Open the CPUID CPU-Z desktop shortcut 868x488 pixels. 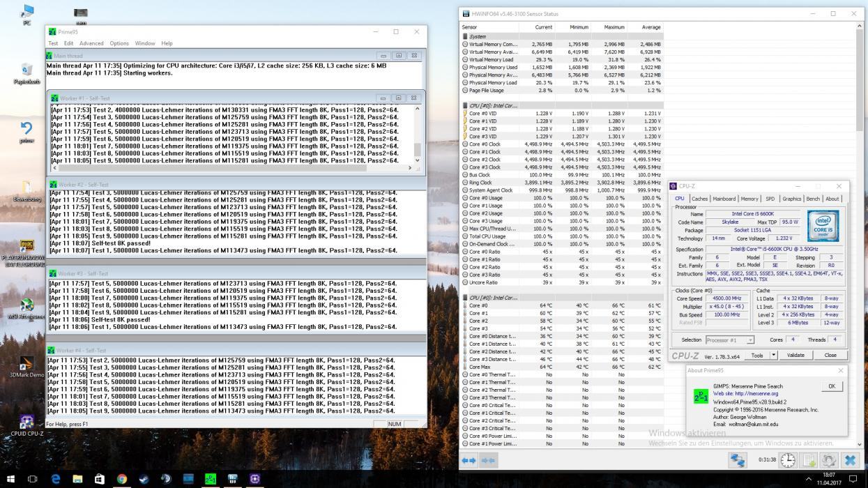[x=26, y=427]
